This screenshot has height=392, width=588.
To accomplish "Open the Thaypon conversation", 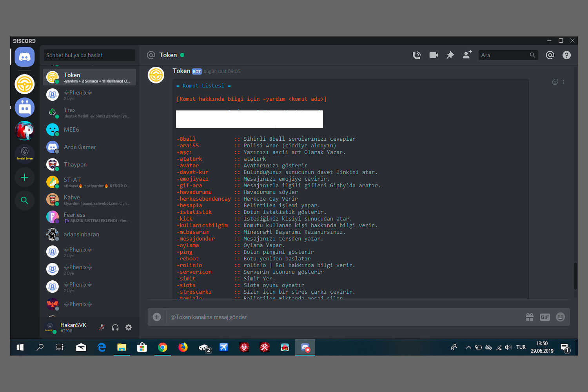I will coord(89,165).
